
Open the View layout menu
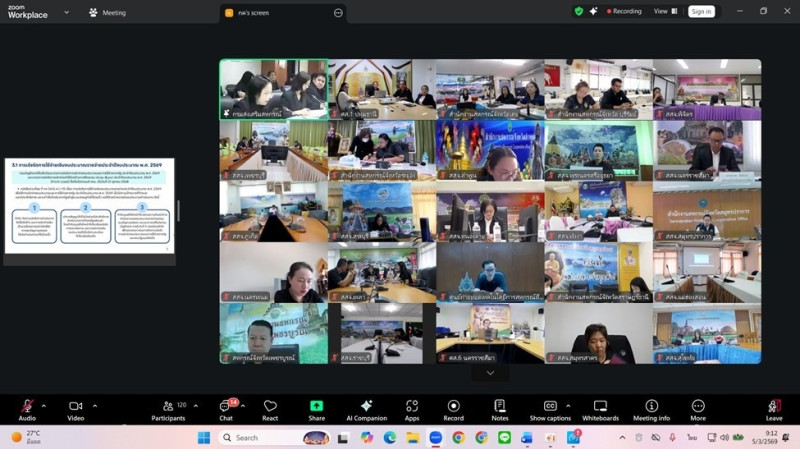[665, 11]
